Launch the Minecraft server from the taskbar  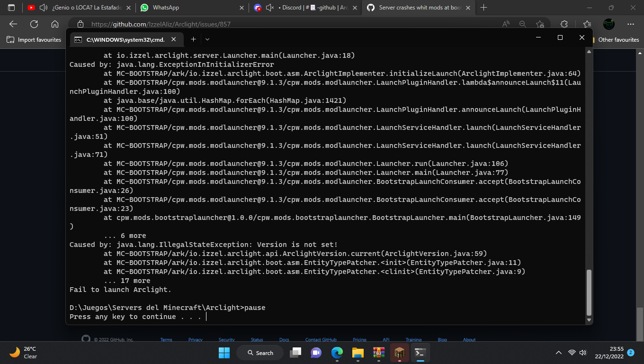click(x=399, y=353)
